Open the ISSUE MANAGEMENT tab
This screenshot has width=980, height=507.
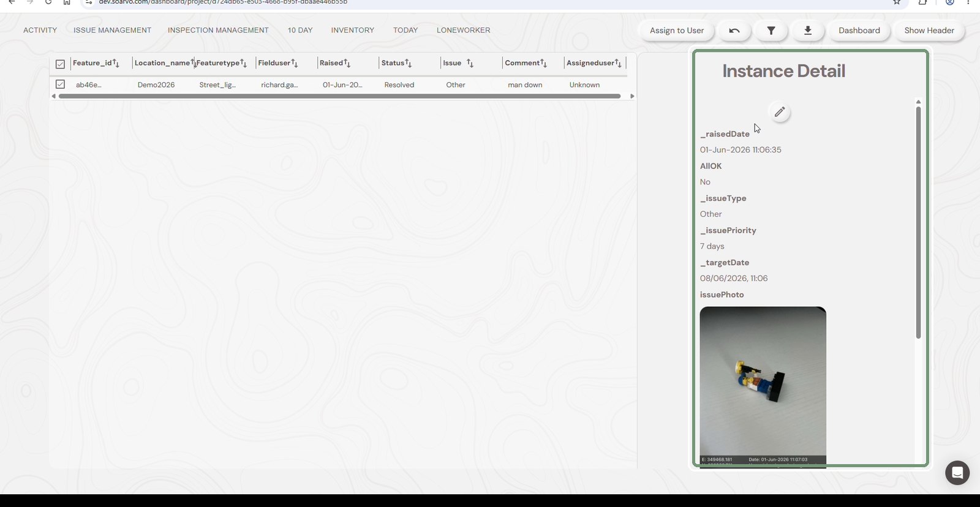point(113,30)
